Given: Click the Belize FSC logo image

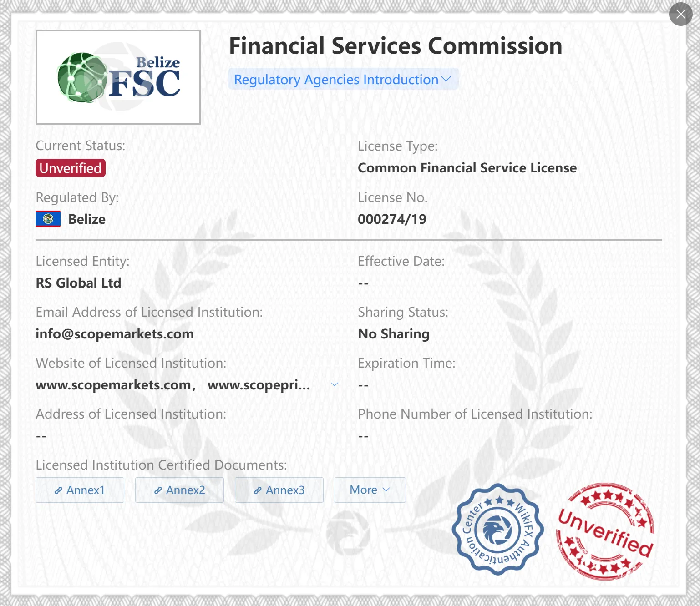Looking at the screenshot, I should pos(118,77).
